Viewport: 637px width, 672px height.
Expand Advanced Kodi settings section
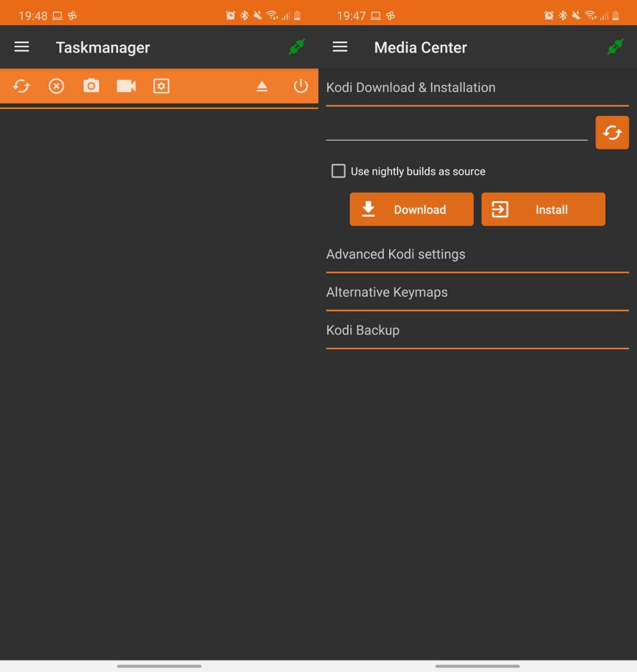point(477,255)
